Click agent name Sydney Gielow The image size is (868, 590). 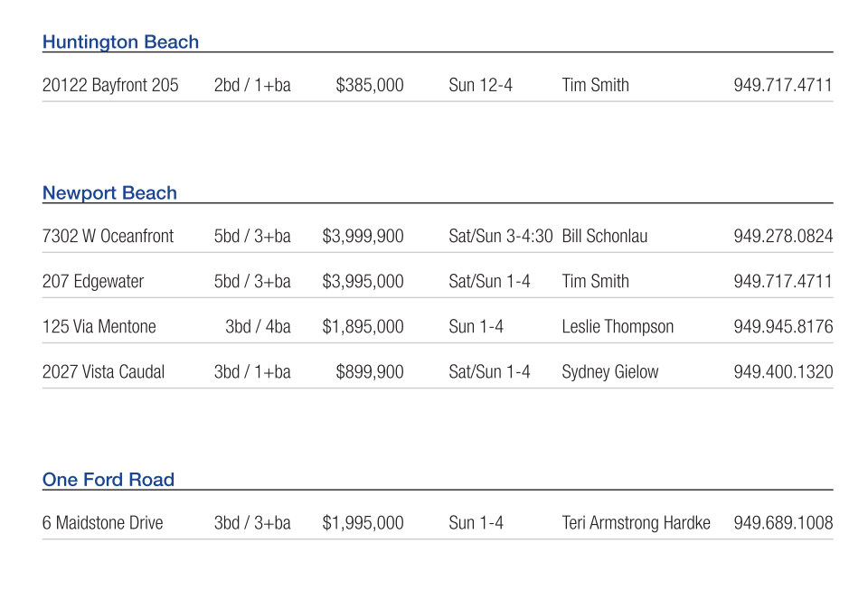click(609, 371)
